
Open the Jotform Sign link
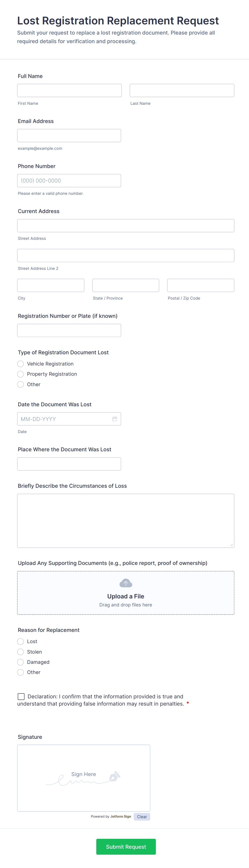coord(121,817)
